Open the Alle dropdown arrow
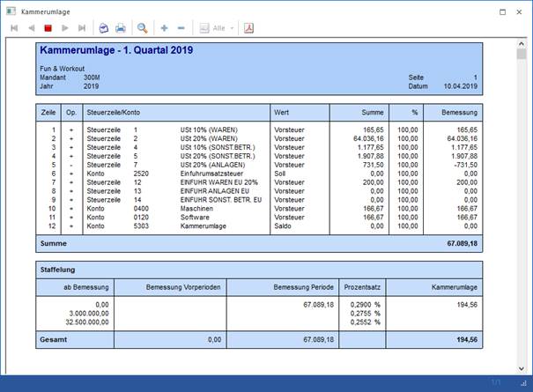 tap(232, 28)
